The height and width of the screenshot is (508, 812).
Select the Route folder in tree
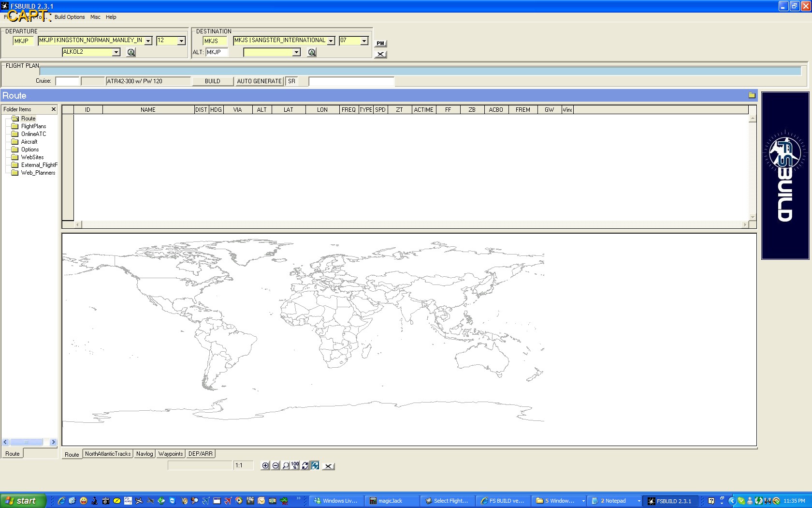[x=28, y=119]
